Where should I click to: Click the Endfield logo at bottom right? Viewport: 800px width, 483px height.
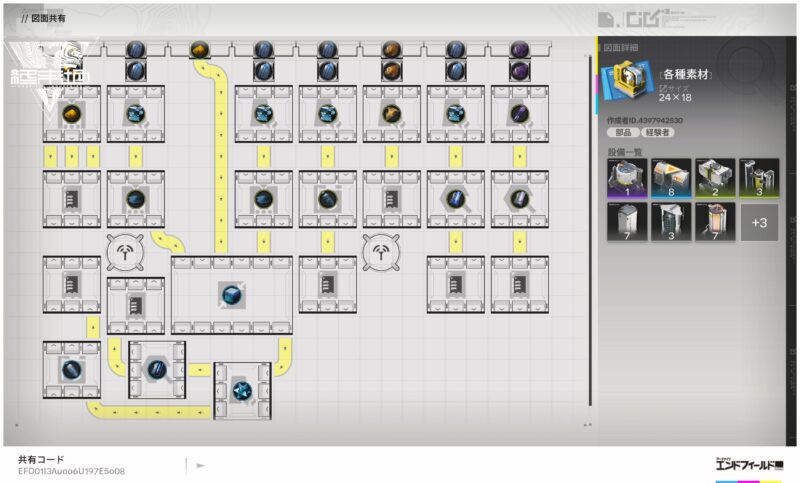click(x=749, y=465)
